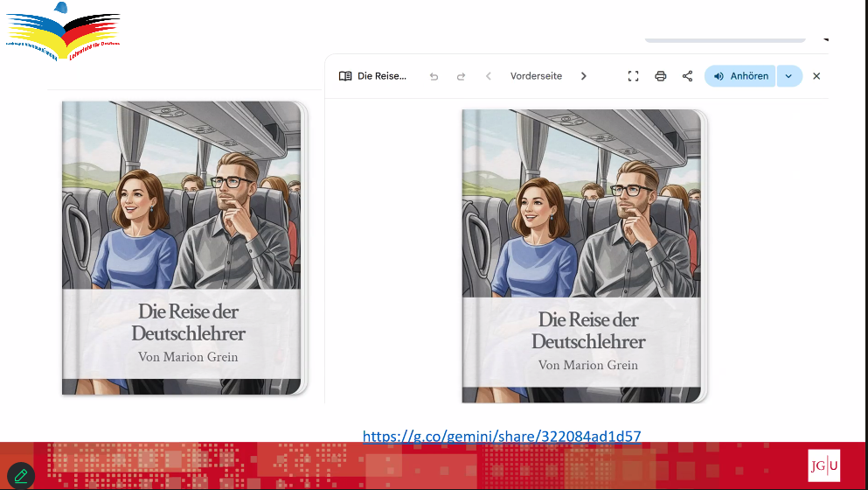Advance to the next page with the right chevron
The width and height of the screenshot is (868, 490).
coord(584,76)
